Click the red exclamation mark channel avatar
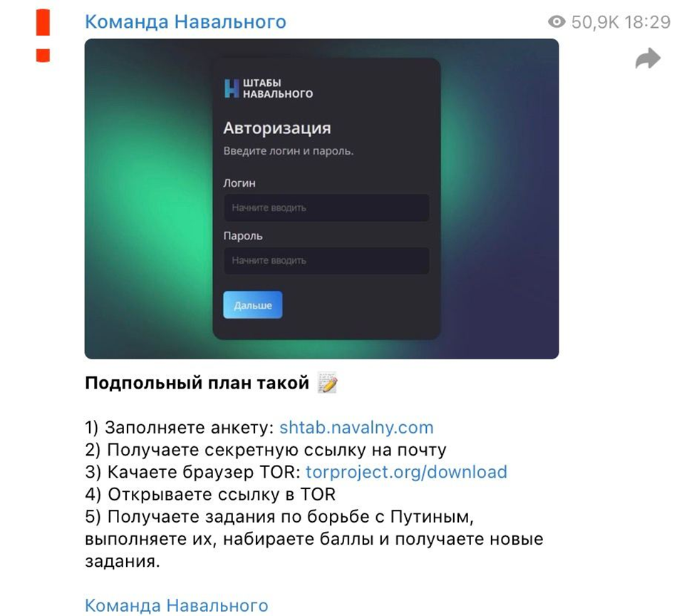The width and height of the screenshot is (694, 616). coord(43,36)
